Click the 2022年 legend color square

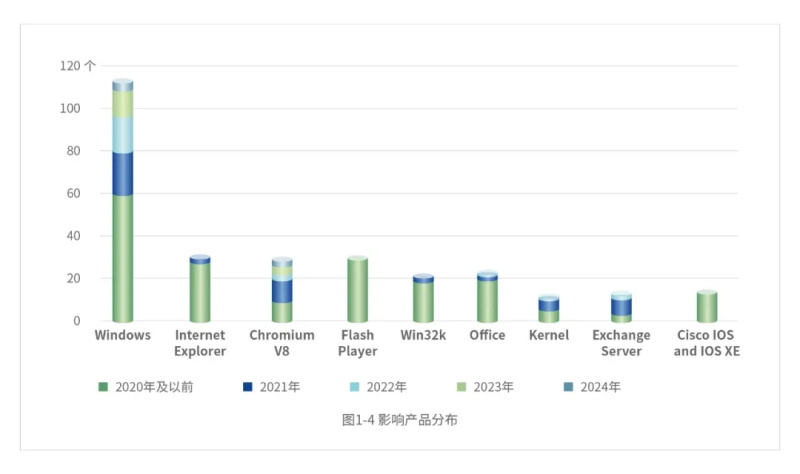(354, 386)
